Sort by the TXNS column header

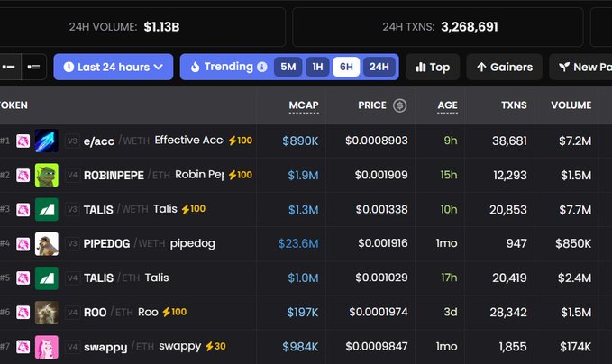(x=514, y=105)
